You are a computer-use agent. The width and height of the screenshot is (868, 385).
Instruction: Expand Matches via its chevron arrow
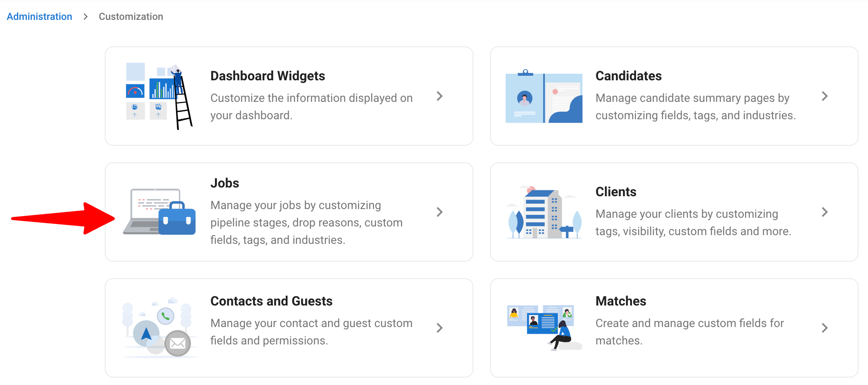tap(825, 328)
